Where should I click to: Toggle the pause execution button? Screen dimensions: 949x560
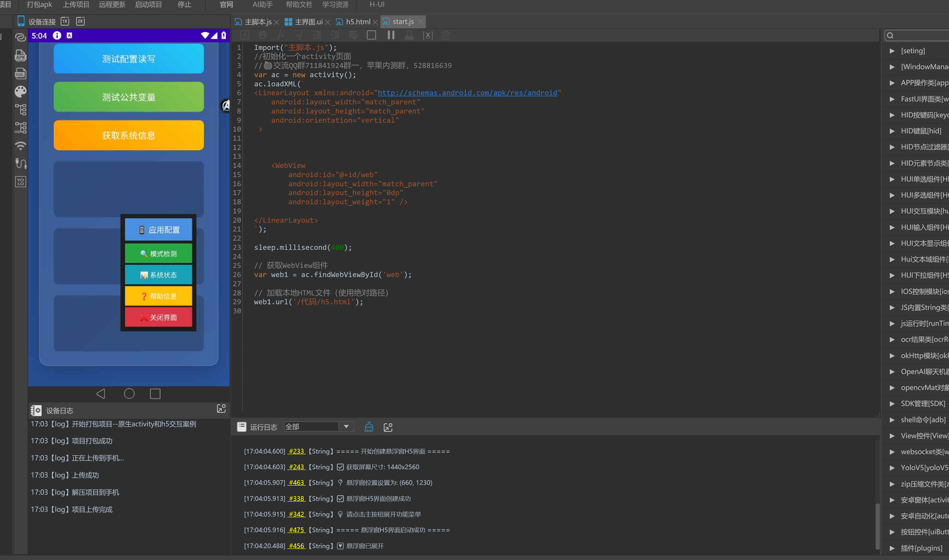391,35
